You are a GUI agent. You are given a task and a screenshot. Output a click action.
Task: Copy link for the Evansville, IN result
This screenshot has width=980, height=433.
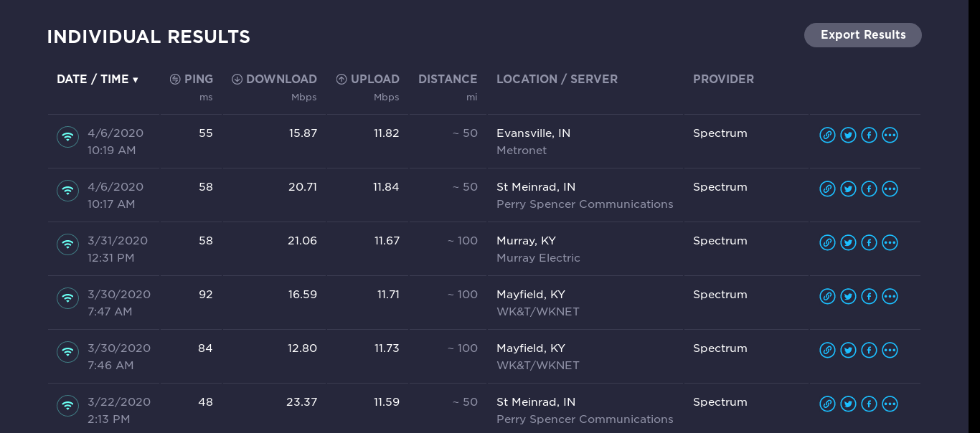(x=827, y=135)
